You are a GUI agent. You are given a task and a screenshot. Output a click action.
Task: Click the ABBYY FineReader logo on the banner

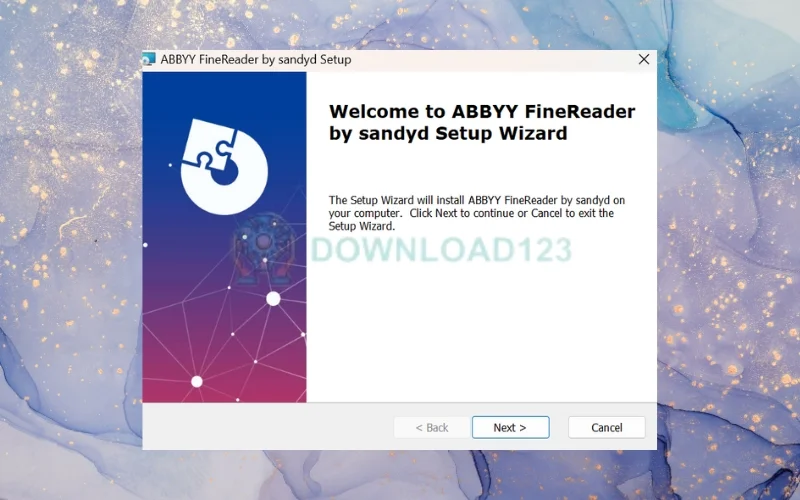(224, 166)
